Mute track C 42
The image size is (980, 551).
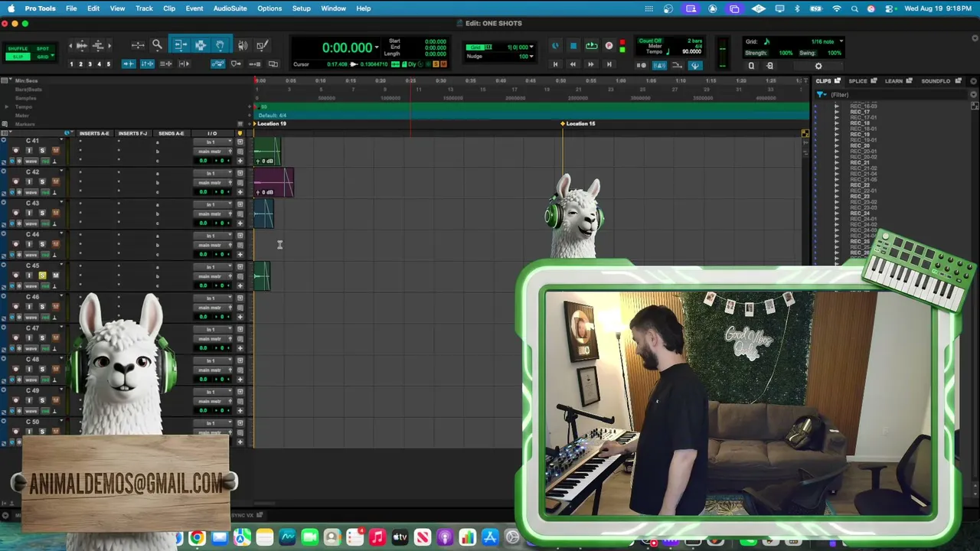click(55, 182)
